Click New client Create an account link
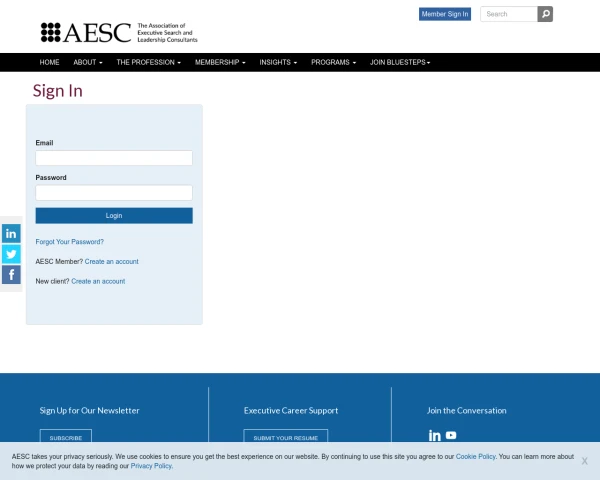600x480 pixels. point(98,281)
